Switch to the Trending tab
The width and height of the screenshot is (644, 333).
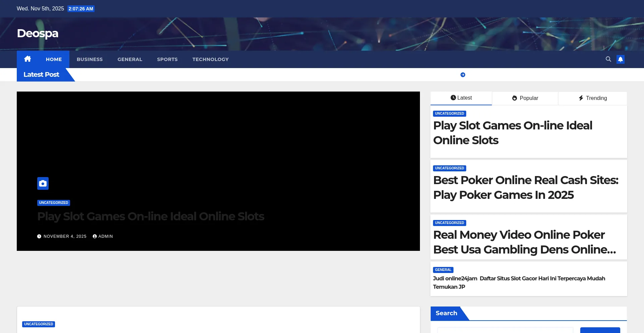(x=593, y=98)
